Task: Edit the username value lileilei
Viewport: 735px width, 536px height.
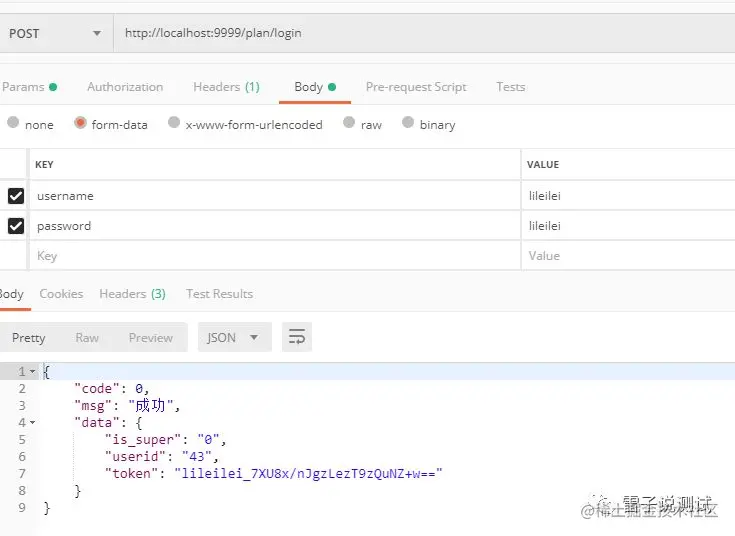Action: tap(628, 196)
